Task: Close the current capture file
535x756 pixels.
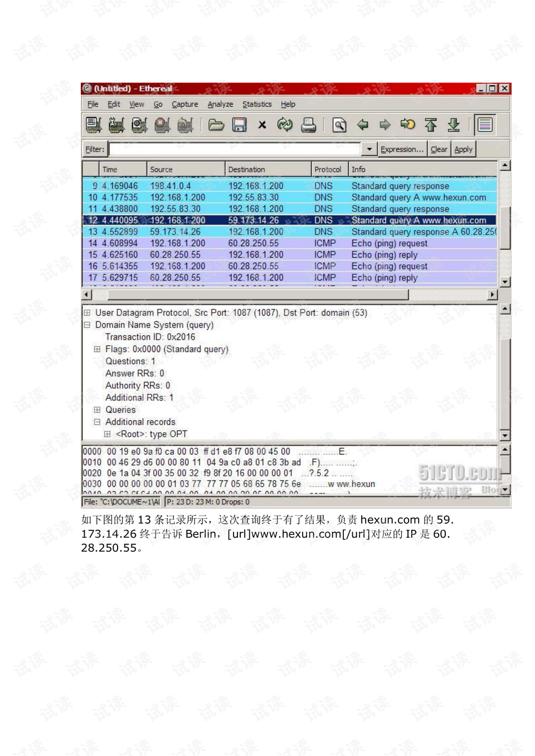Action: tap(262, 125)
